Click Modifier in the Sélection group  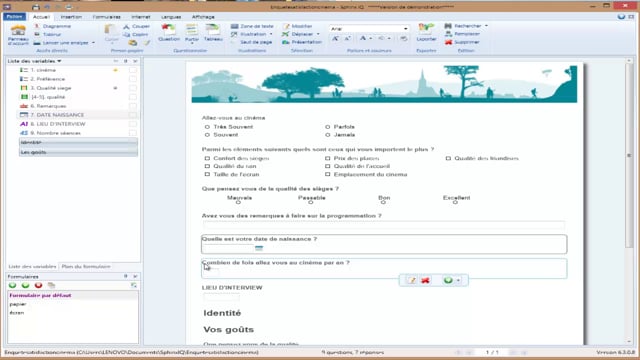pos(298,26)
